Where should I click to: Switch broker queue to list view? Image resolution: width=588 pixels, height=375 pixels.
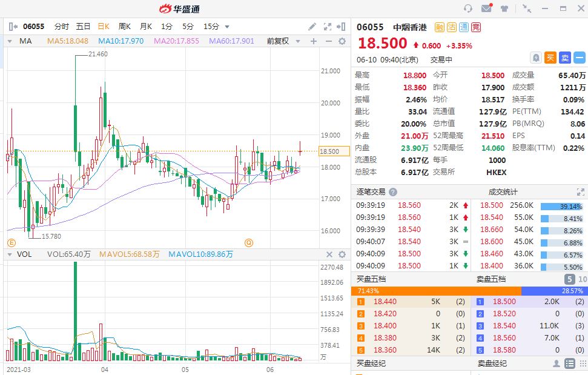click(570, 363)
